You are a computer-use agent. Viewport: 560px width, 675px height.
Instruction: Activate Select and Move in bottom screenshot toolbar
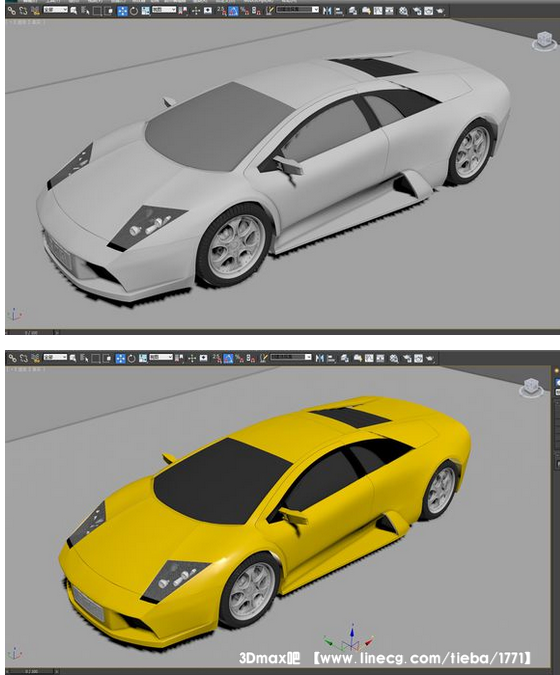(121, 358)
